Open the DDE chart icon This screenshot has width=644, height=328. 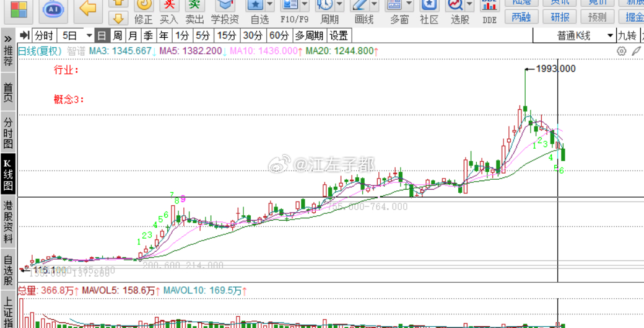click(x=489, y=5)
